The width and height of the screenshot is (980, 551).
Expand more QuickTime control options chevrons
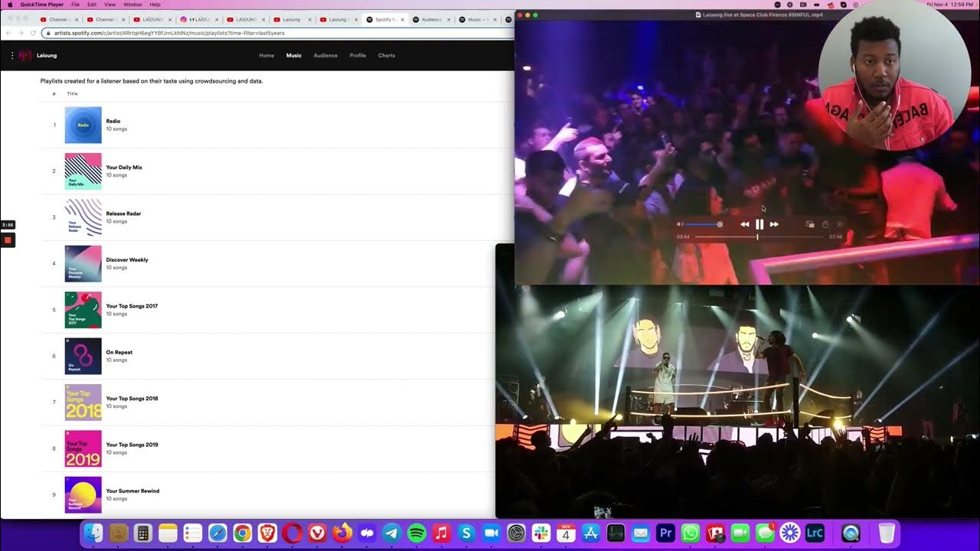pyautogui.click(x=840, y=224)
